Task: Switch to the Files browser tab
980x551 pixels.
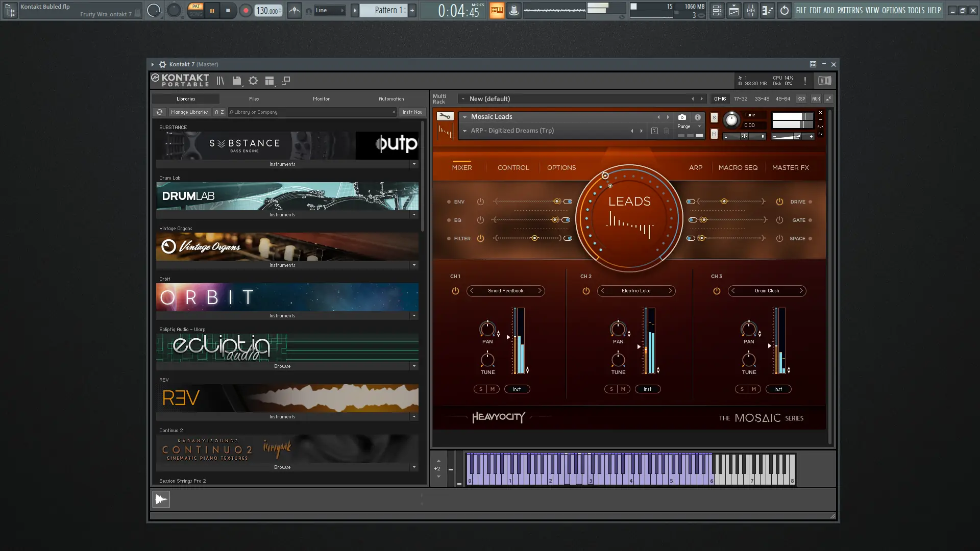Action: [254, 99]
